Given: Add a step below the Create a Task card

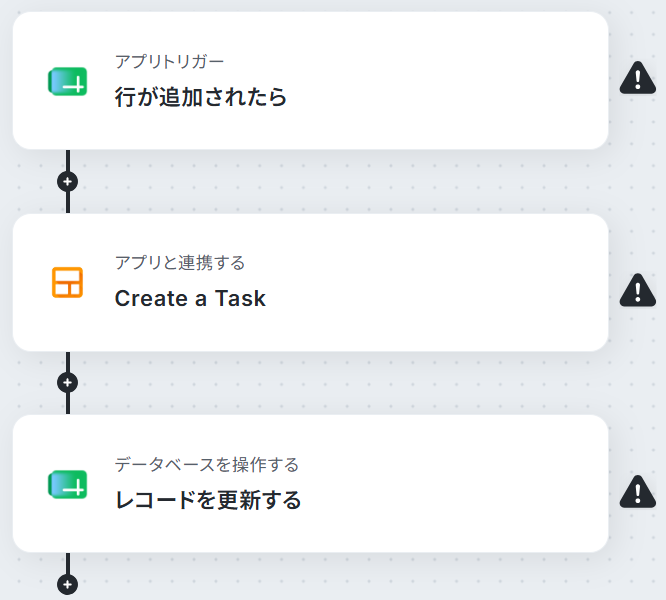Looking at the screenshot, I should pos(68,383).
